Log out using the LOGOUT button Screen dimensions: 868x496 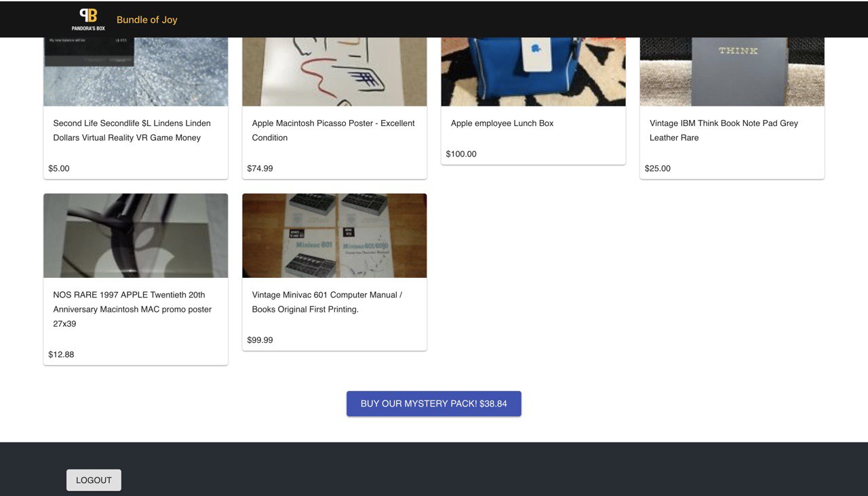click(x=94, y=480)
